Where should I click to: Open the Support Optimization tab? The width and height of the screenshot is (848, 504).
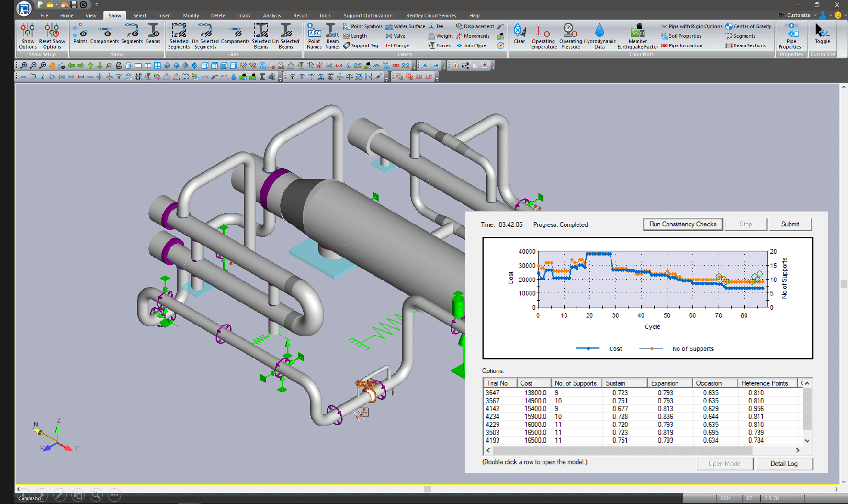[x=368, y=15]
